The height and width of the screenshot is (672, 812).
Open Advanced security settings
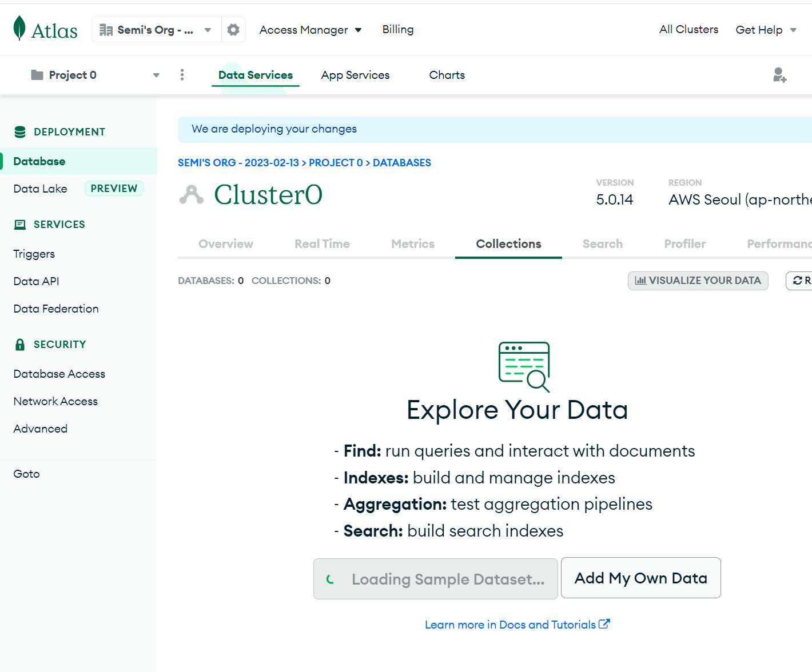(41, 429)
